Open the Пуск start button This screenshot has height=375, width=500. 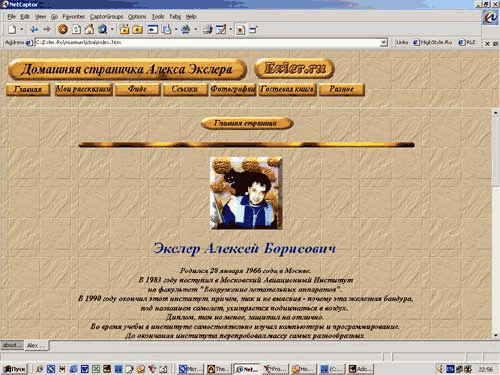click(14, 369)
